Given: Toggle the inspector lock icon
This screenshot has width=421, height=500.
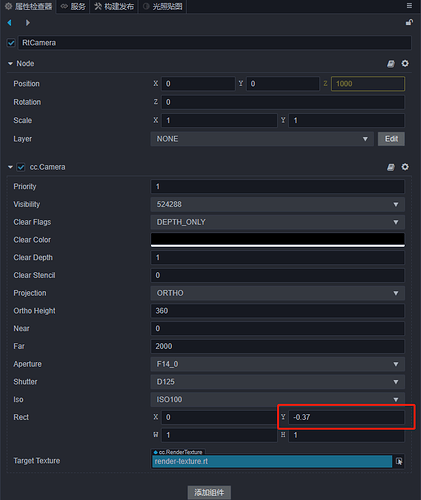Looking at the screenshot, I should [x=409, y=22].
